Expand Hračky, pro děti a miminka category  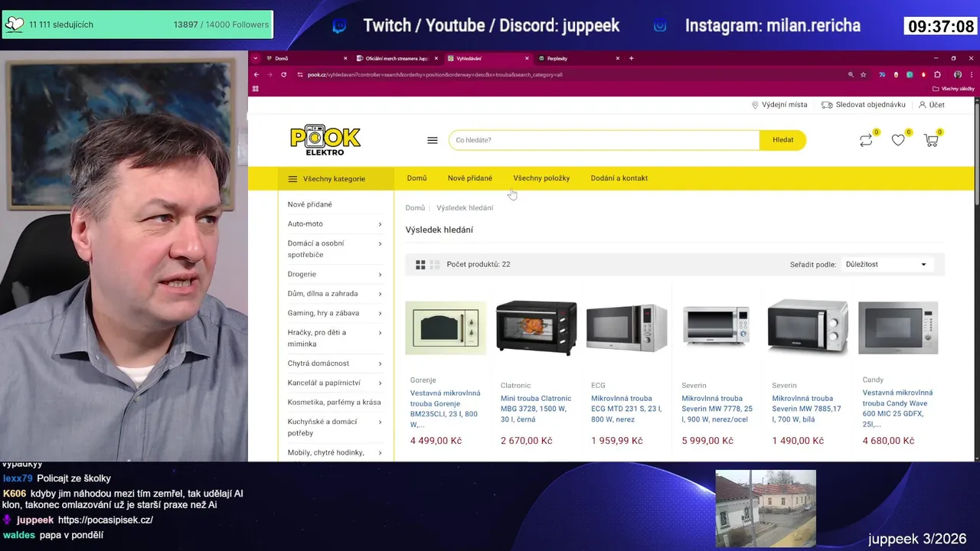380,333
